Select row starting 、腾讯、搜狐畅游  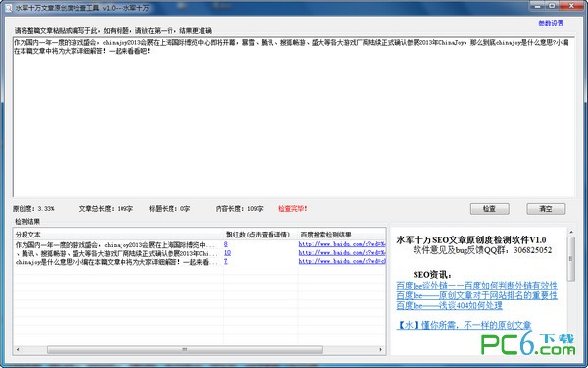click(x=199, y=253)
